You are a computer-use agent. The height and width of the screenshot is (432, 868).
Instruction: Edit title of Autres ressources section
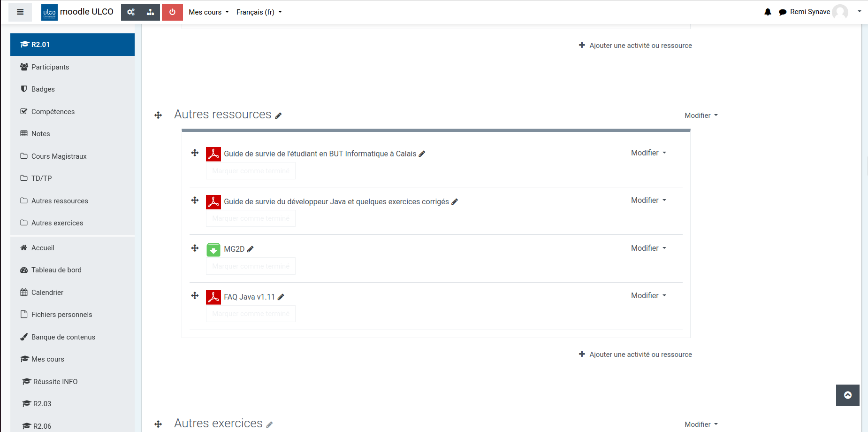[x=278, y=116]
